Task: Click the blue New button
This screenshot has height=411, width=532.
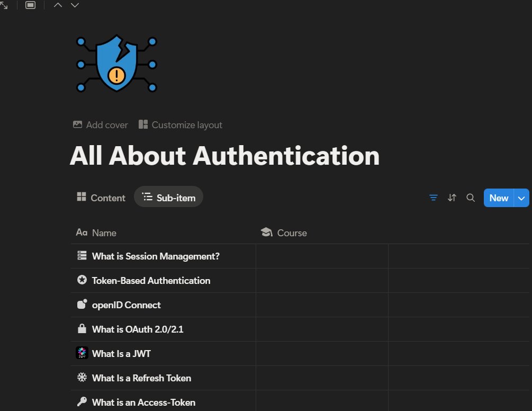Action: pyautogui.click(x=498, y=198)
